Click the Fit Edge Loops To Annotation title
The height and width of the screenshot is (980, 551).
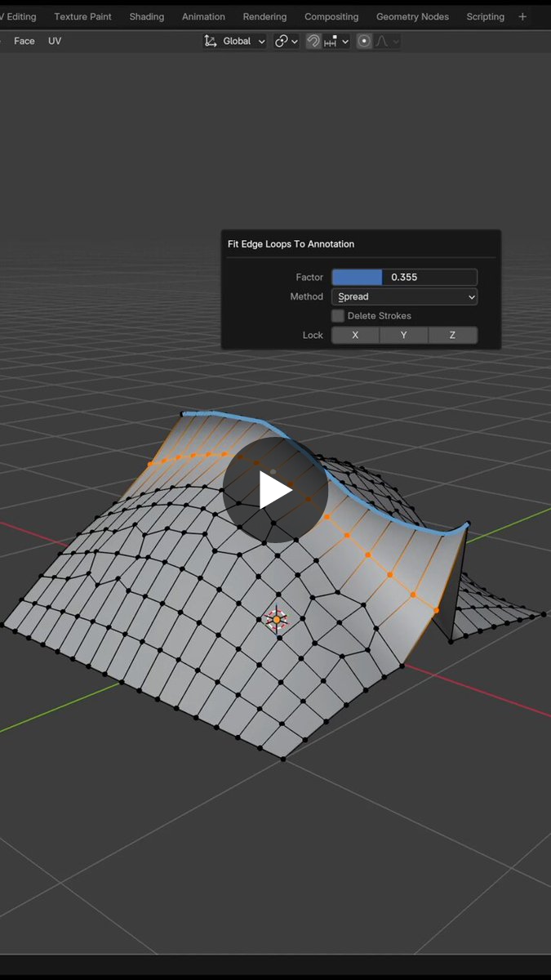click(291, 244)
